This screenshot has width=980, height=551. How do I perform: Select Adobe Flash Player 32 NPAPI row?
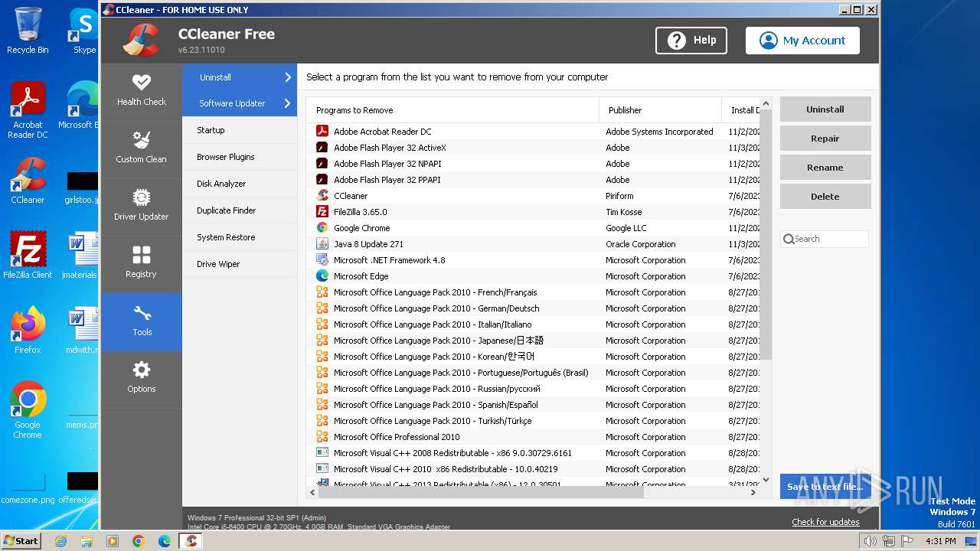pos(533,164)
